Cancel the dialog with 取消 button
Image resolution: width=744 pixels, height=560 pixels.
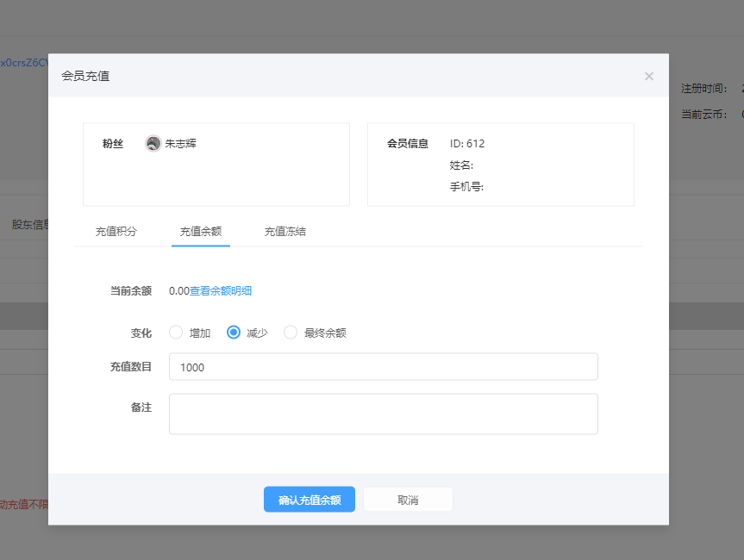coord(408,500)
